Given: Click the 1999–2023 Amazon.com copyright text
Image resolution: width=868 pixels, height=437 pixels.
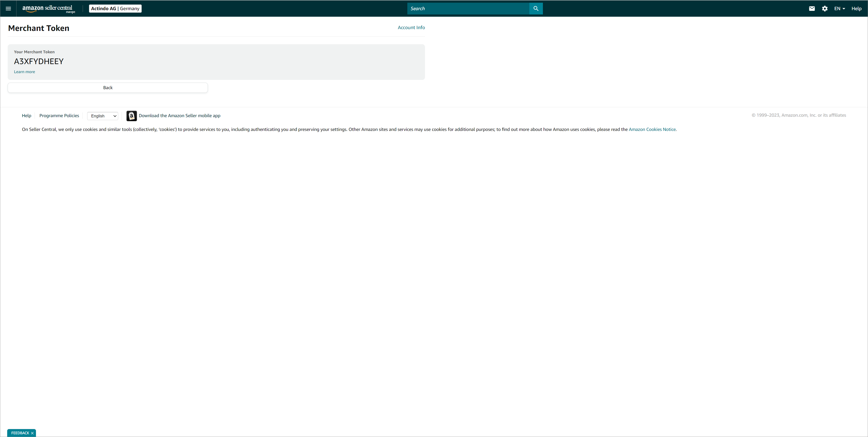Looking at the screenshot, I should pos(799,115).
